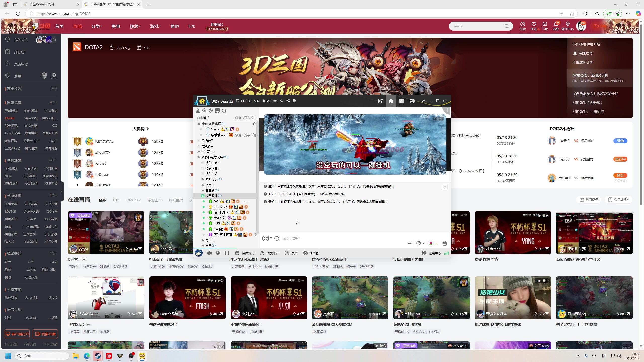Collapse the 東頭の游乐园 root channel
The image size is (644, 362).
[199, 124]
